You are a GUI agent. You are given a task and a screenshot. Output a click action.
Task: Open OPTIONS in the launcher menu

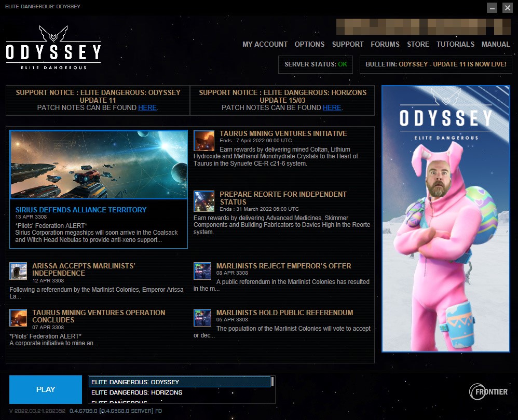[309, 44]
